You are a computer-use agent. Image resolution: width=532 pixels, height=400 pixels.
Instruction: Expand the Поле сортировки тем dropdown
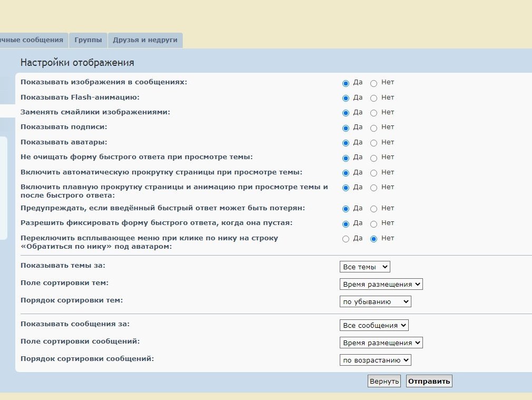pyautogui.click(x=381, y=285)
